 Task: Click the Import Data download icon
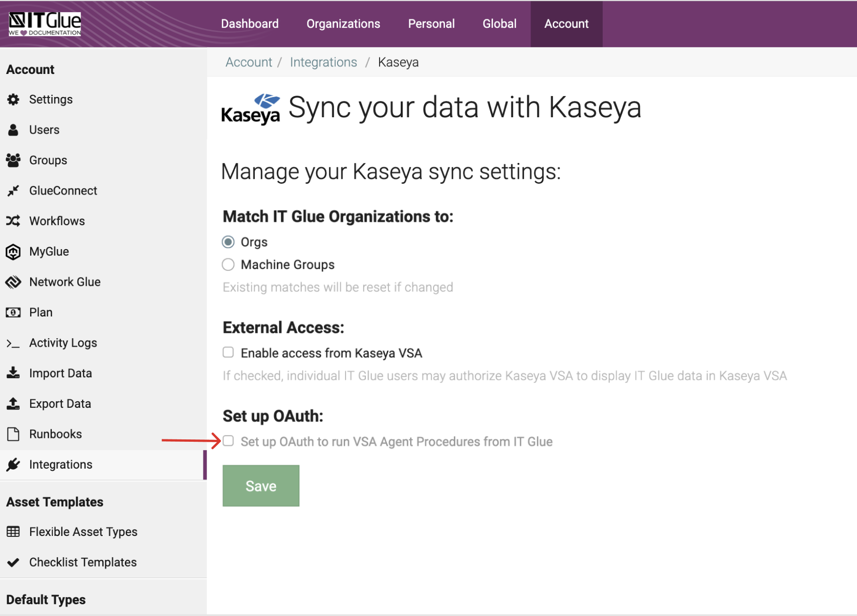pyautogui.click(x=13, y=373)
